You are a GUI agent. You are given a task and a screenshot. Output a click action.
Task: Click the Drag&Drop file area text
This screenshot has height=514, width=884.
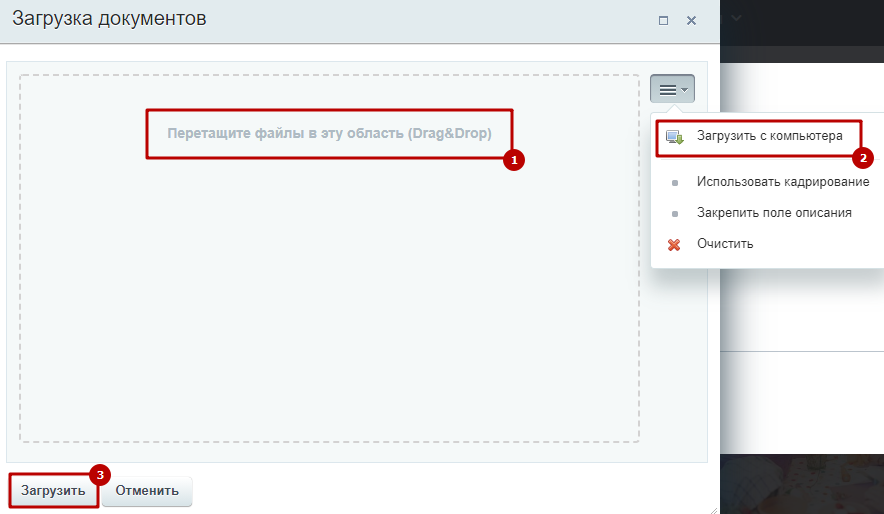(x=329, y=134)
